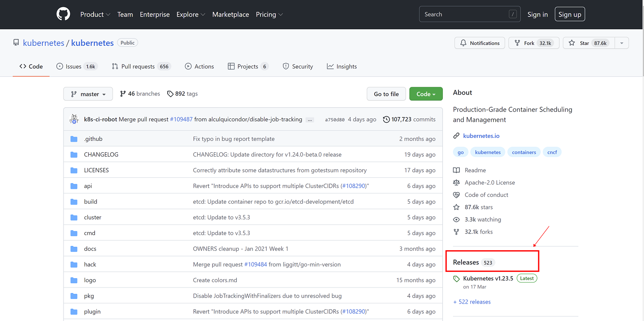Expand the master branch selector
The height and width of the screenshot is (321, 644).
coord(88,94)
